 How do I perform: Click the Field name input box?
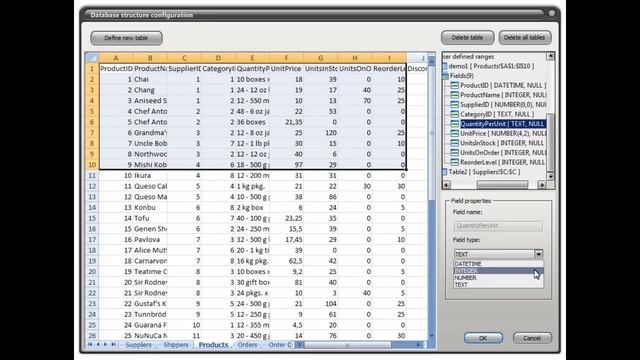(x=498, y=226)
